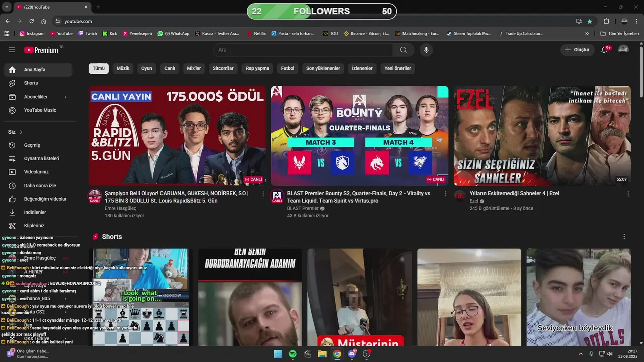The height and width of the screenshot is (362, 644).
Task: Open Chrome extensions puzzle icon
Action: (x=606, y=21)
